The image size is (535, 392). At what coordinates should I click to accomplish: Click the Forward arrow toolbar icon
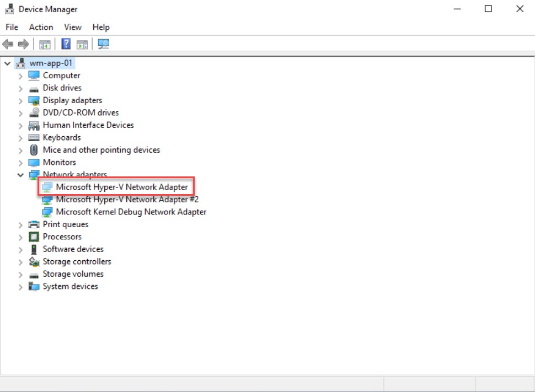click(23, 44)
